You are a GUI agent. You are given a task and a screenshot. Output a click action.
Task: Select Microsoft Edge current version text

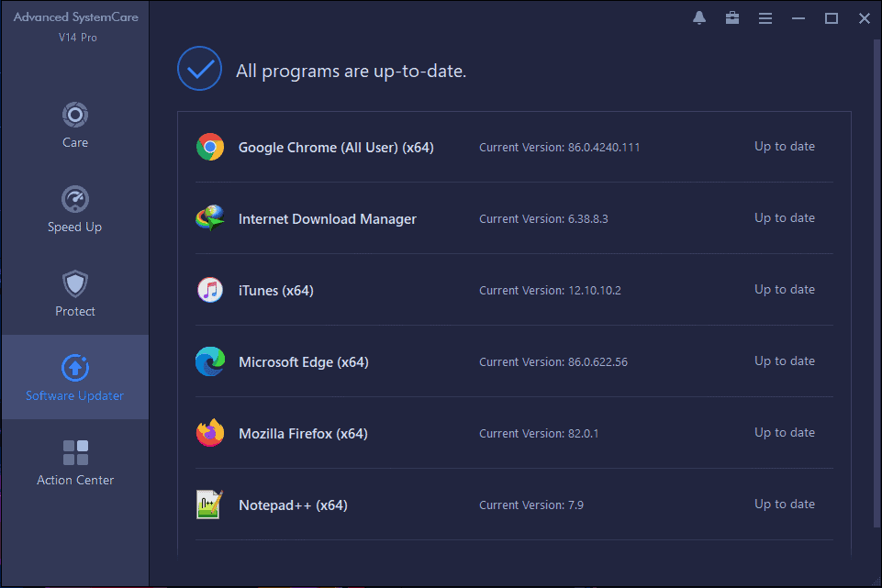click(553, 362)
